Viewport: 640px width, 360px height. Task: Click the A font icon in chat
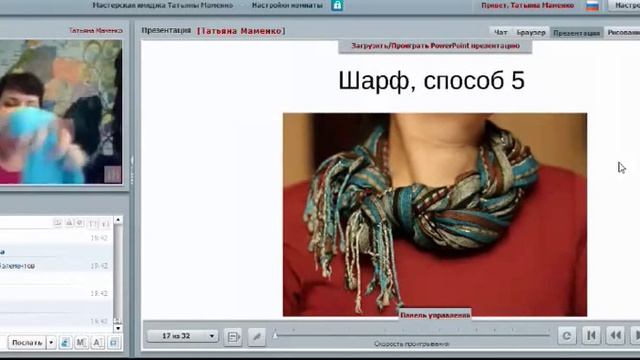pos(98,342)
